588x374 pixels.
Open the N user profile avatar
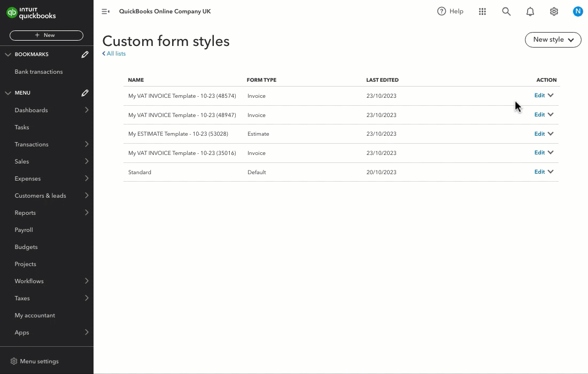point(578,12)
